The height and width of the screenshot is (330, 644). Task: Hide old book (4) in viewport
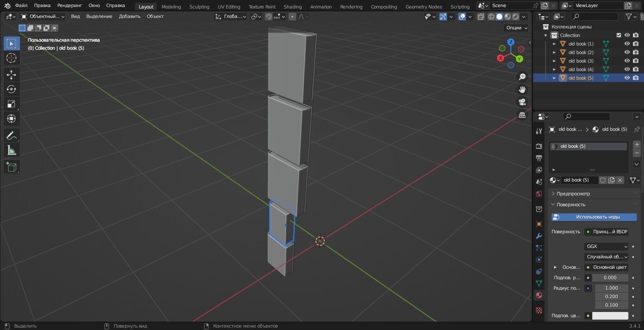627,69
